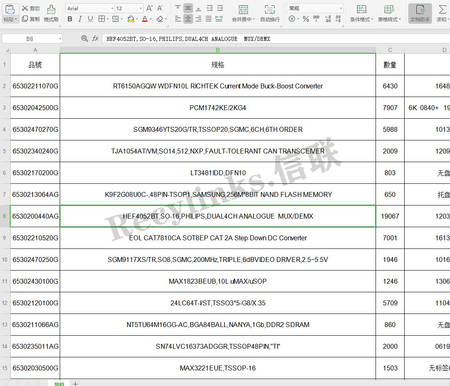Image resolution: width=450 pixels, height=386 pixels.
Task: Toggle horizontal center alignment
Action: point(188,19)
